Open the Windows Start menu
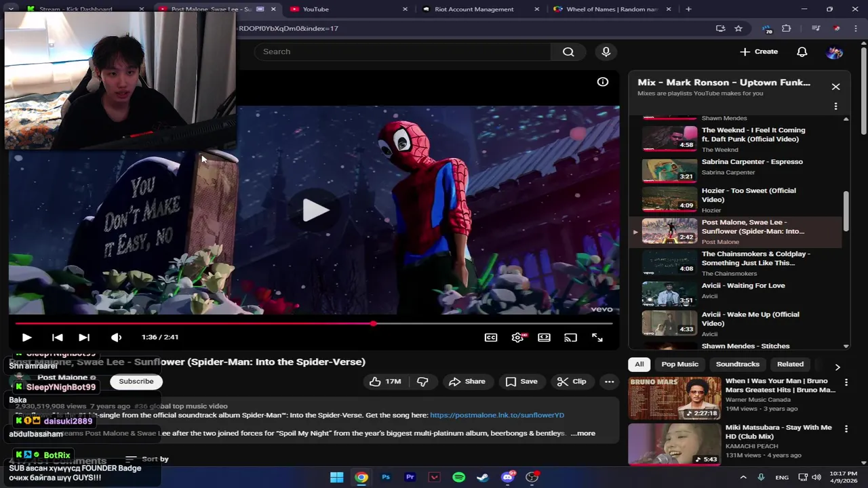Viewport: 868px width, 488px height. [x=336, y=477]
